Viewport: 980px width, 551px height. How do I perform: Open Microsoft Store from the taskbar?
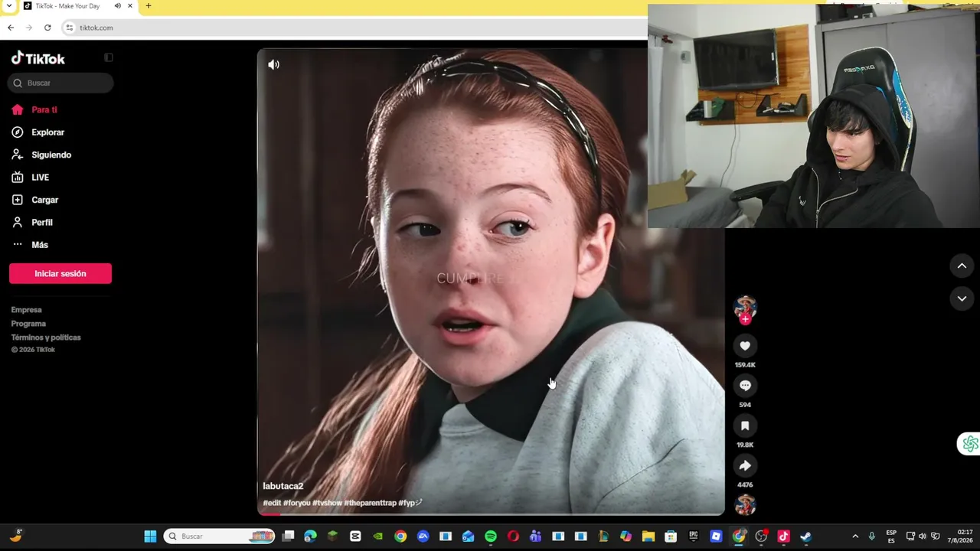(x=671, y=536)
